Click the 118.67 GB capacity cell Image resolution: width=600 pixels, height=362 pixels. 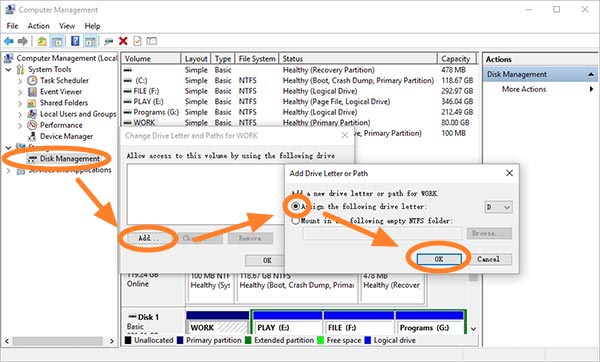(x=457, y=81)
